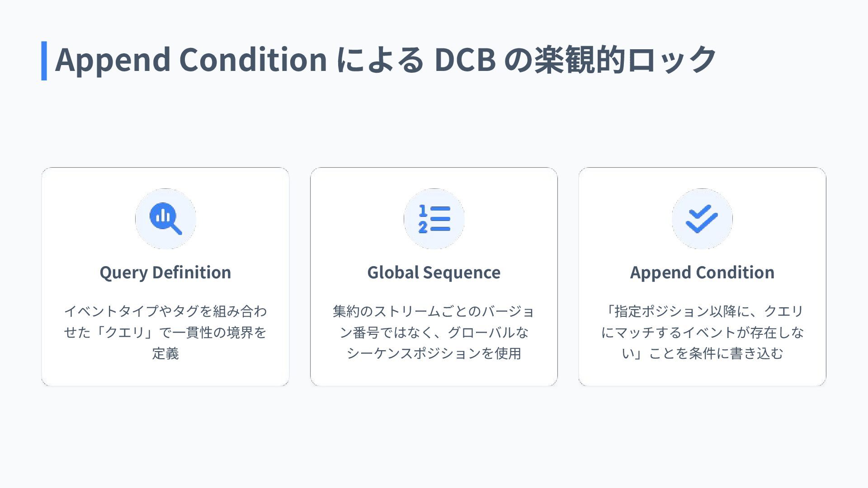Click "楽観的ロック" in the slide title

click(625, 60)
